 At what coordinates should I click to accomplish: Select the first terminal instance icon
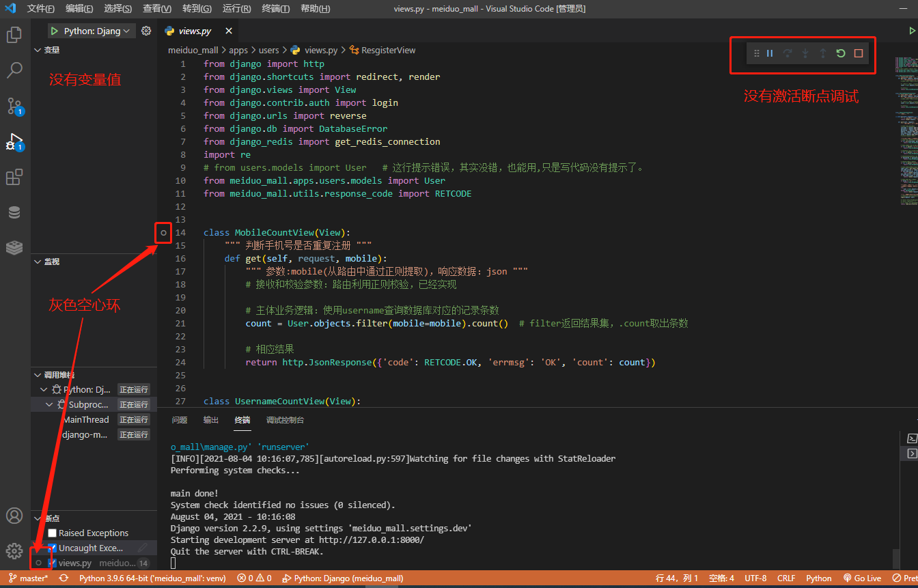(x=912, y=438)
